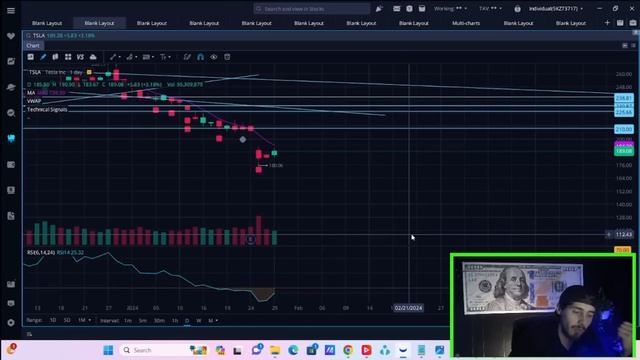The height and width of the screenshot is (360, 640).
Task: Toggle the Technical Signals indicator label
Action: coord(47,109)
